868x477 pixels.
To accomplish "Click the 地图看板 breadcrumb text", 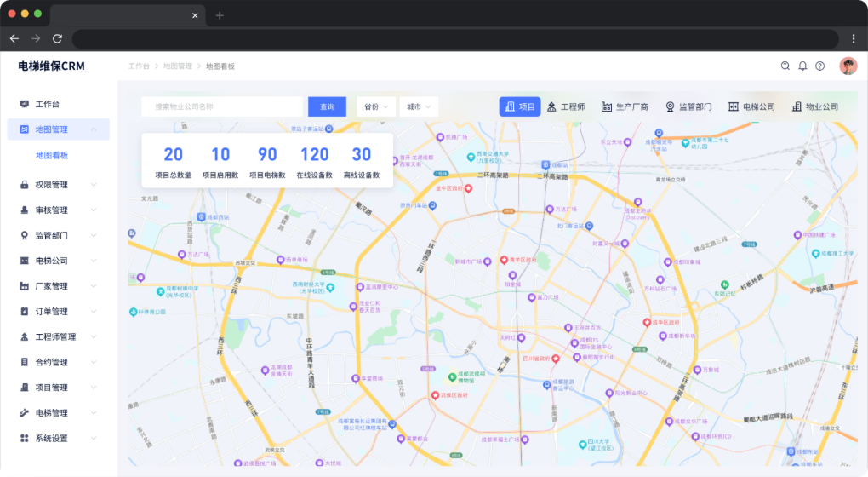I will click(220, 66).
